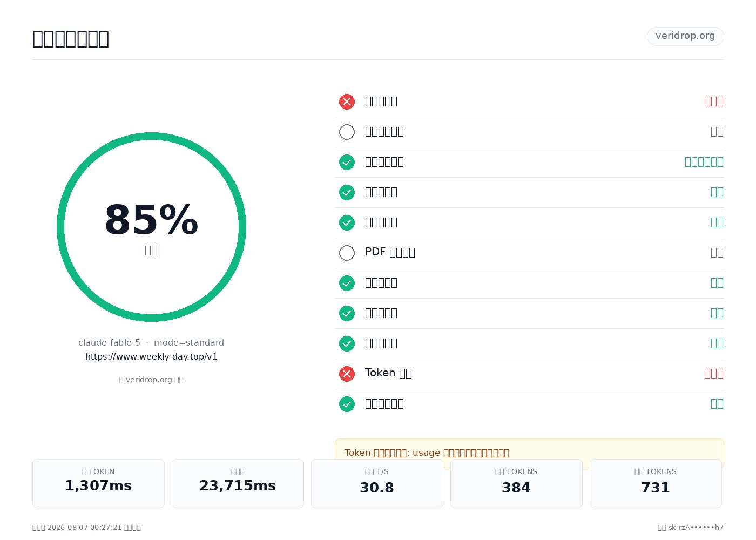Screen dimensions: 756x540
Task: Select the 1,307ms TOKEN stat card
Action: pyautogui.click(x=98, y=483)
